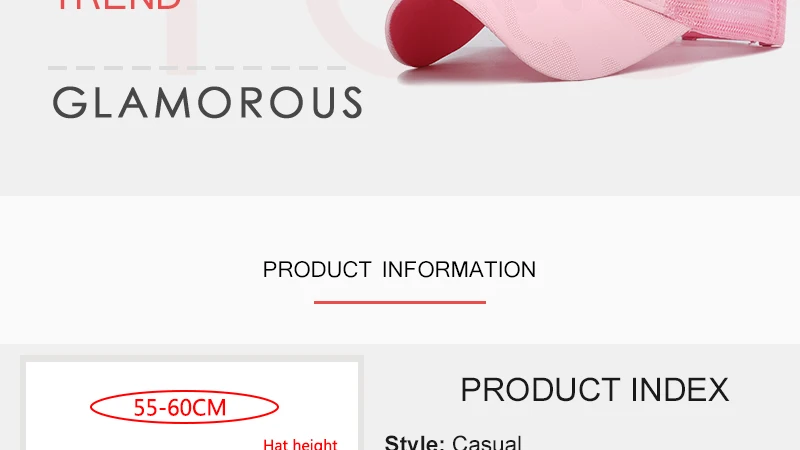The width and height of the screenshot is (800, 450).
Task: Click the word INFORMATION in the section heading
Action: tap(459, 269)
